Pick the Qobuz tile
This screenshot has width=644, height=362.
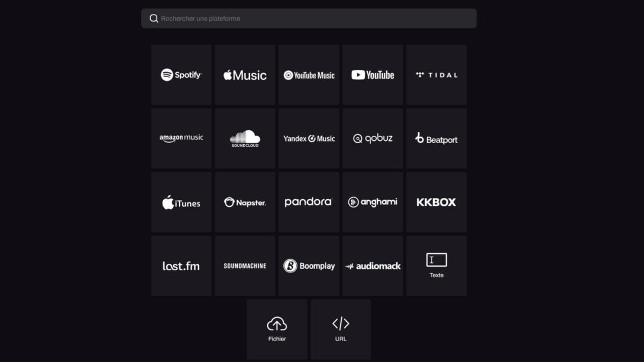coord(372,138)
